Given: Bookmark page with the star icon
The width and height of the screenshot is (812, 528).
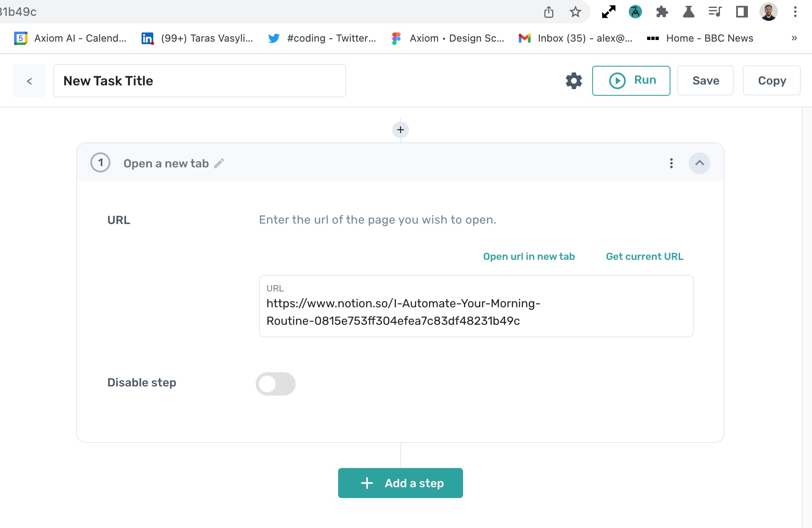Looking at the screenshot, I should [575, 12].
